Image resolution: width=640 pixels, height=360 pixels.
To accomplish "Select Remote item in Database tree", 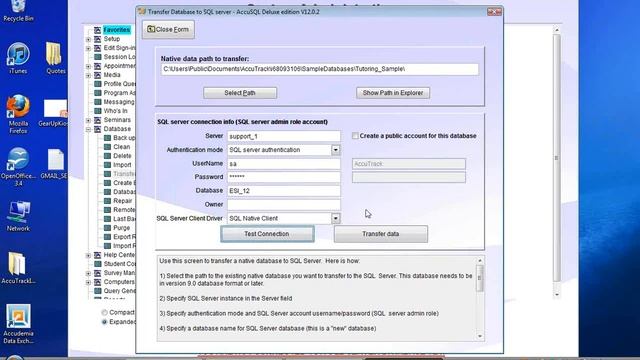I will tap(124, 210).
